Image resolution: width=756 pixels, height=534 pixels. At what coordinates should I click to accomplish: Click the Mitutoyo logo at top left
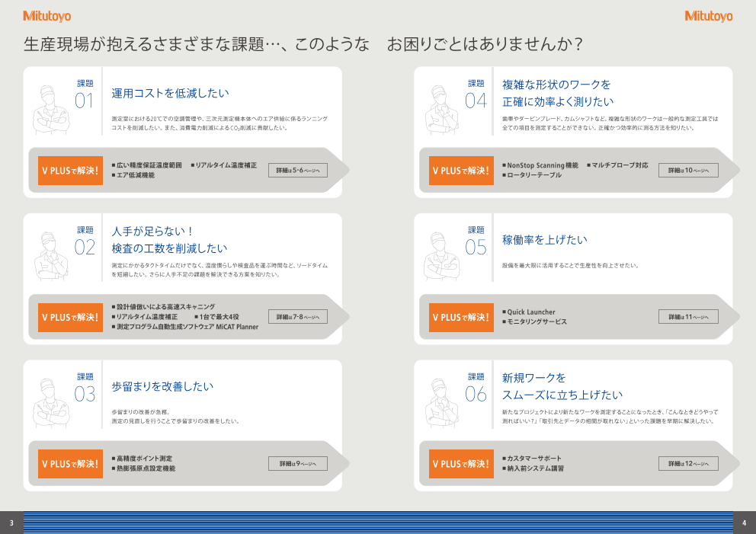pos(49,15)
